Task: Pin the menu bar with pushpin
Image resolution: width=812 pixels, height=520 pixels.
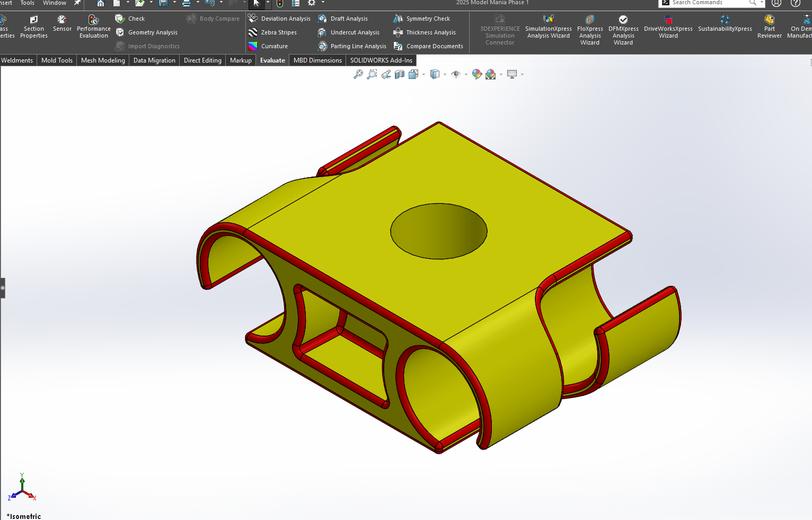Action: tap(77, 3)
